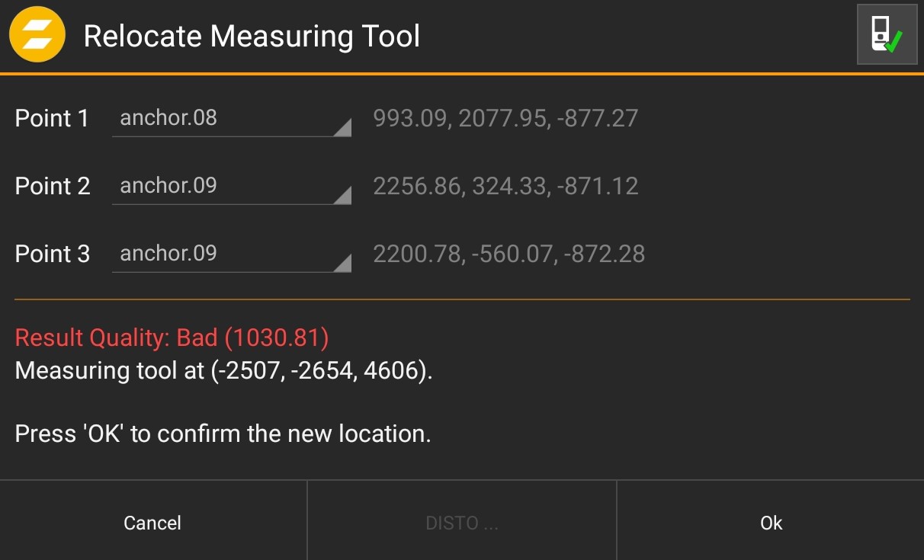Click the orange divider line above Result Quality
Viewport: 924px width, 560px height.
(x=462, y=299)
